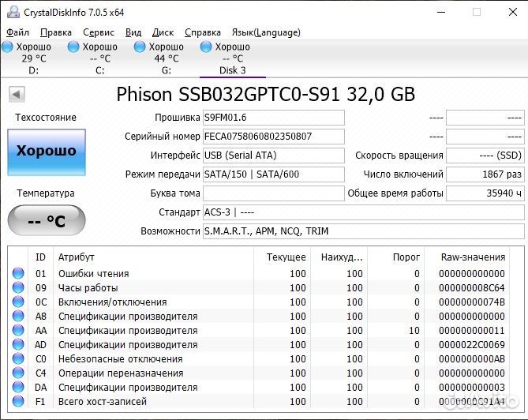Click the total hours field 35940 ч
Screen dimensions: 528x420
click(x=485, y=193)
